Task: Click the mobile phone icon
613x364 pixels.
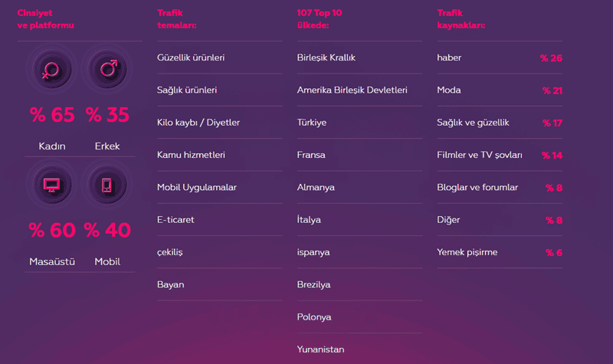Action: pos(107,185)
